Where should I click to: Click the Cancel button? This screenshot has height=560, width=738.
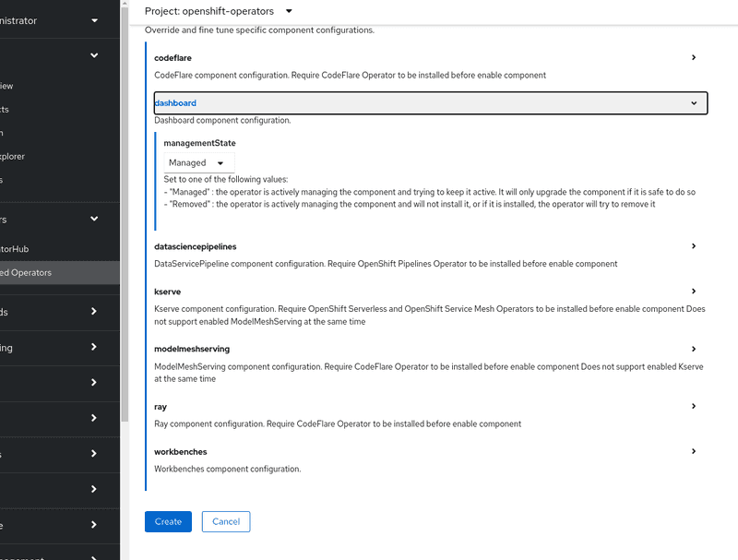click(x=226, y=521)
